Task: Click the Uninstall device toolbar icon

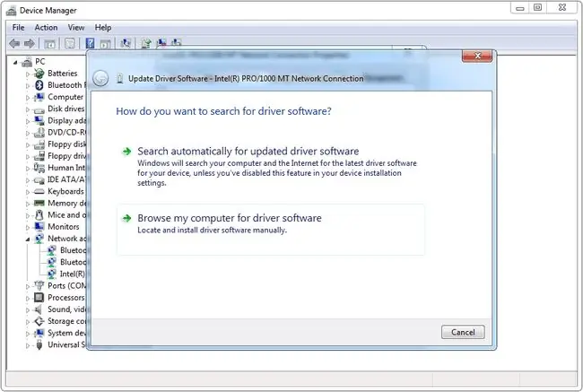Action: tap(161, 43)
